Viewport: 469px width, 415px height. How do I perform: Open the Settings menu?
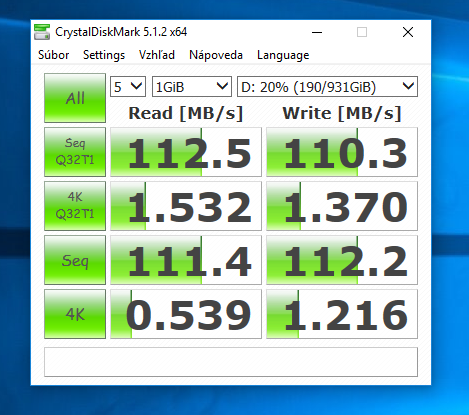(x=104, y=55)
